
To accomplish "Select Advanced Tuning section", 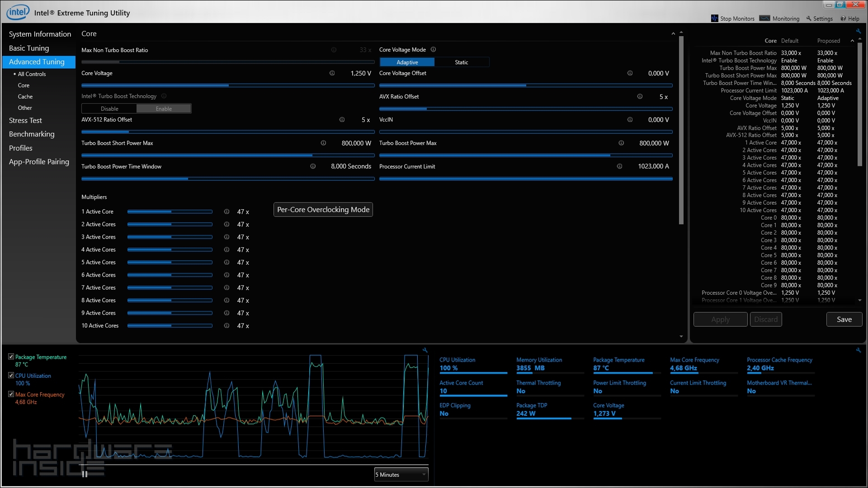I will [39, 62].
